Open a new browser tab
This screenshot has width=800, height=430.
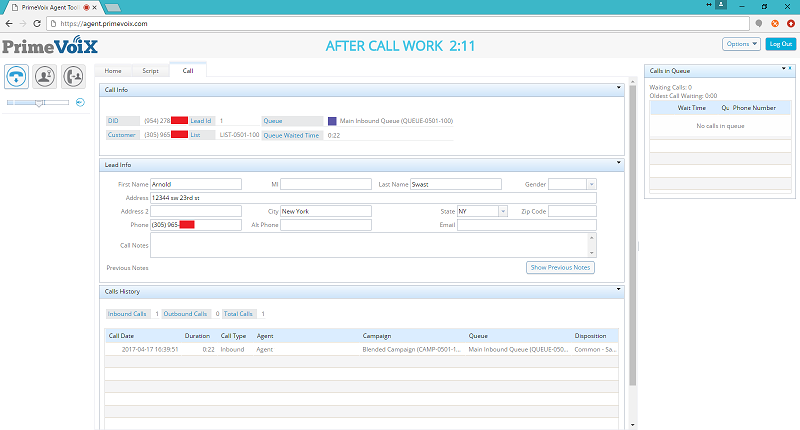[x=112, y=8]
